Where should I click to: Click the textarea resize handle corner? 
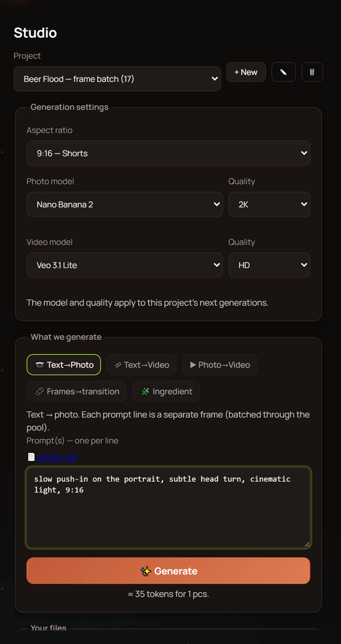point(307,544)
